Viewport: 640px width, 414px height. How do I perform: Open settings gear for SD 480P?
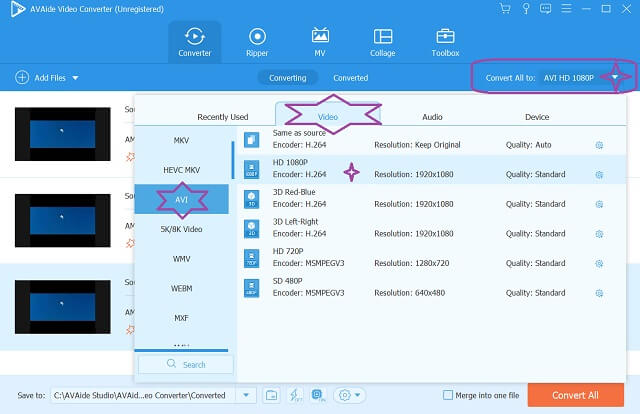click(599, 293)
